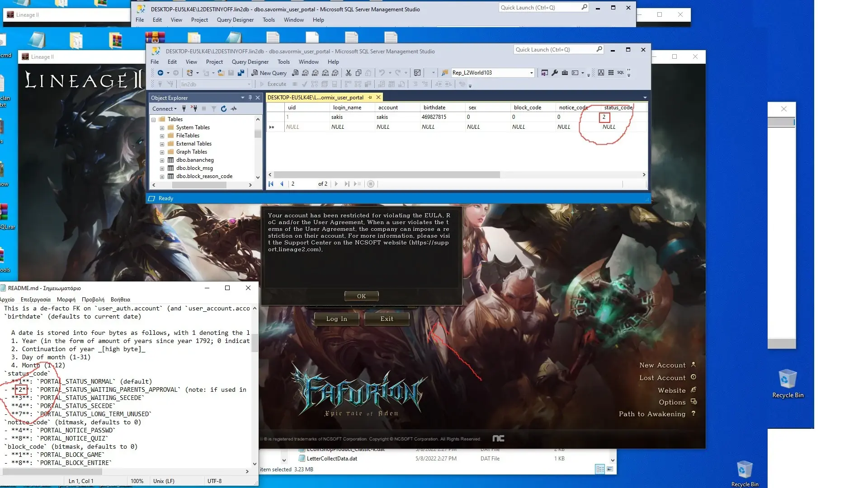The height and width of the screenshot is (488, 868).
Task: Click the Show SQL Pane icon
Action: [621, 73]
